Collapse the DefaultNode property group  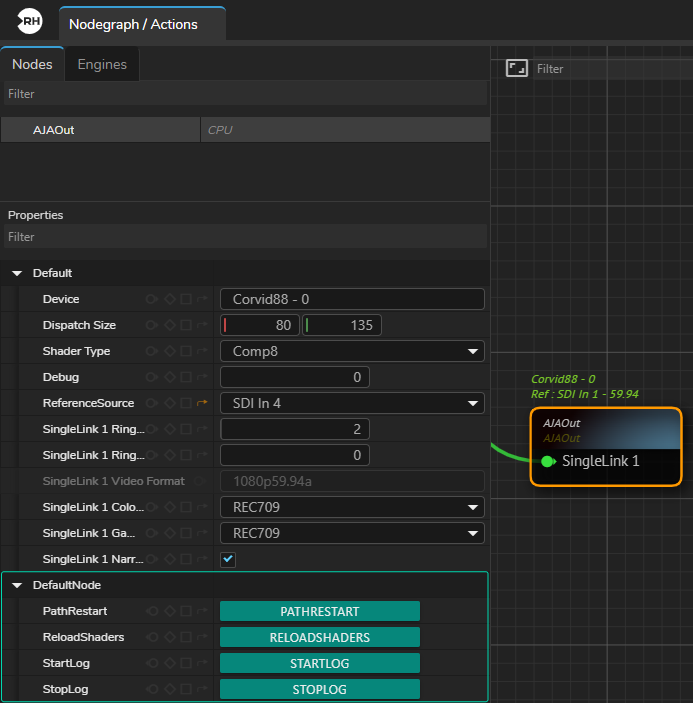17,585
